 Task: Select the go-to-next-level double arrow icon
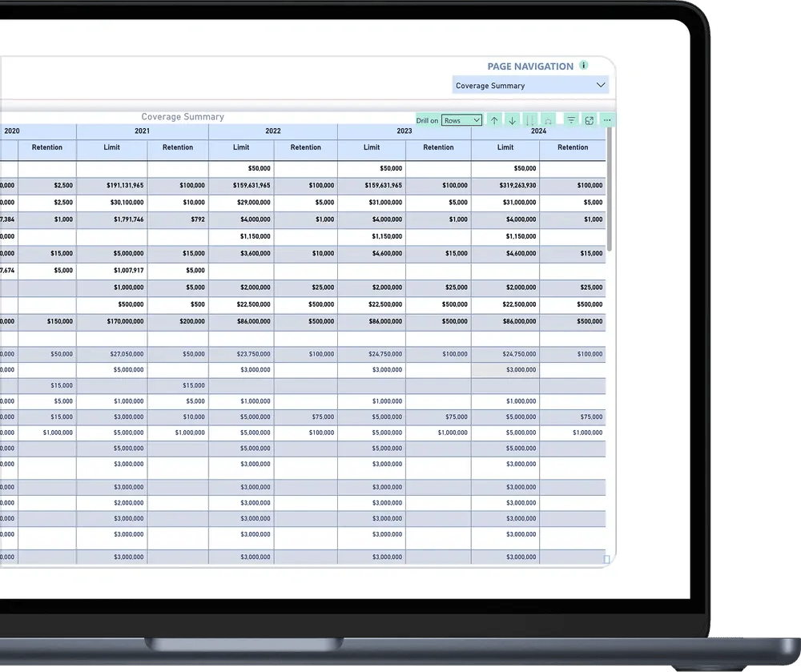(x=530, y=120)
